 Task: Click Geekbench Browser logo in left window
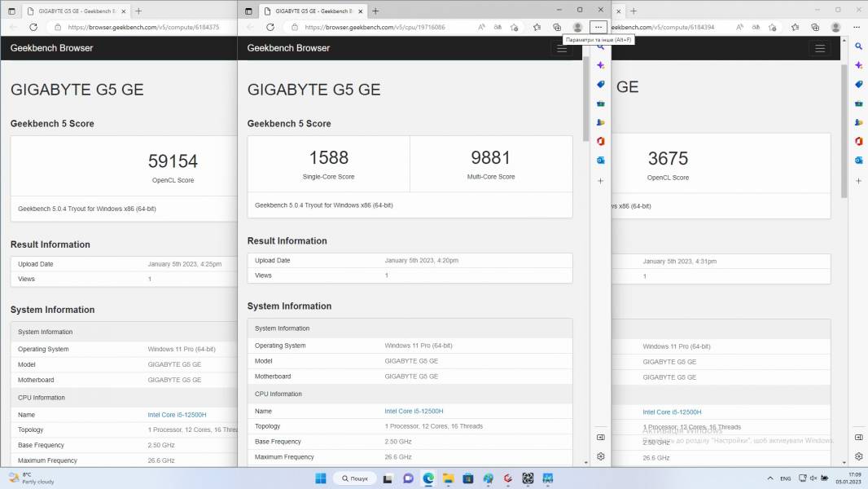pyautogui.click(x=51, y=48)
